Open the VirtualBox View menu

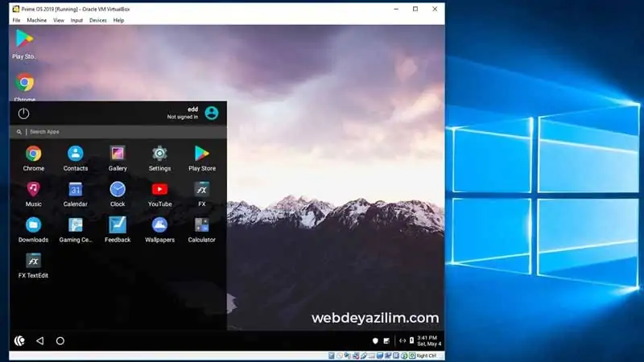[59, 20]
